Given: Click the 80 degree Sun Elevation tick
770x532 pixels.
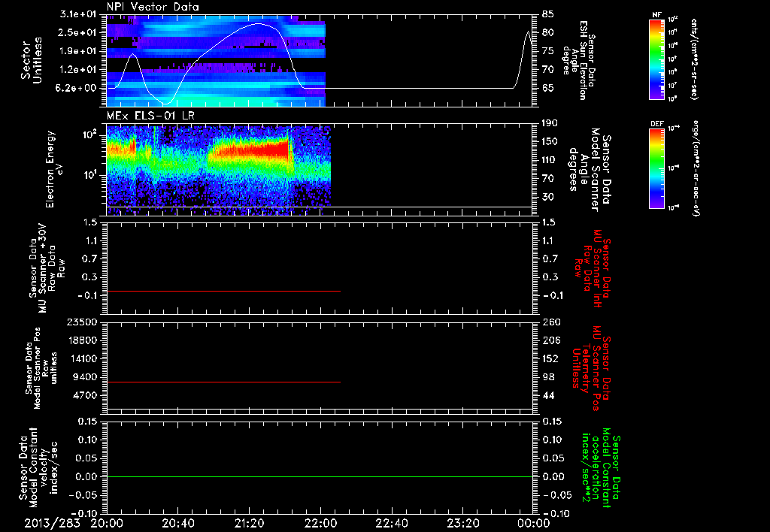Looking at the screenshot, I should (x=548, y=32).
